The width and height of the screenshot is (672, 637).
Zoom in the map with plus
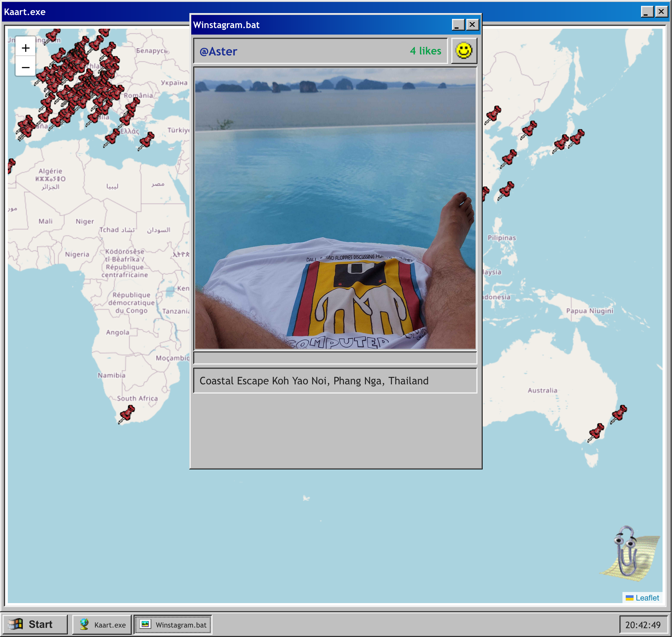click(x=25, y=48)
